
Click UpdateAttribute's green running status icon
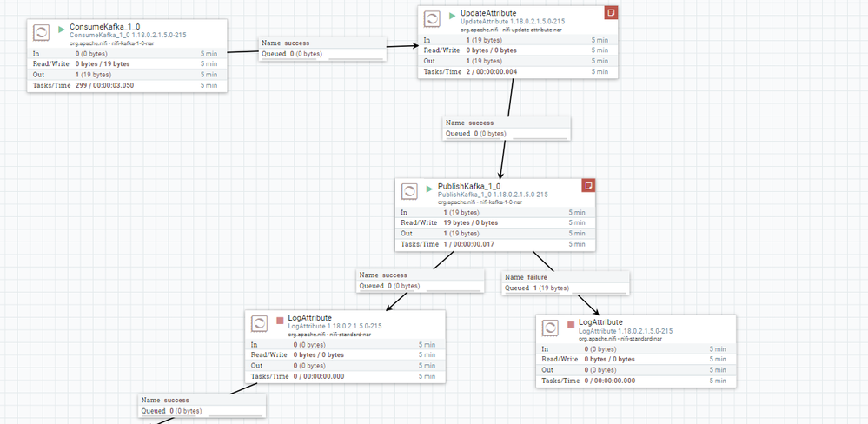pyautogui.click(x=453, y=16)
